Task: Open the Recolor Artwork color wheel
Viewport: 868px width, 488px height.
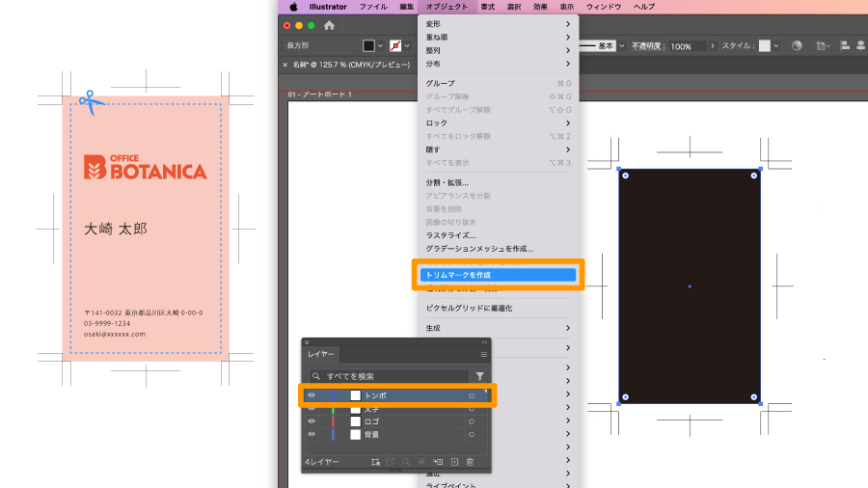Action: click(797, 46)
